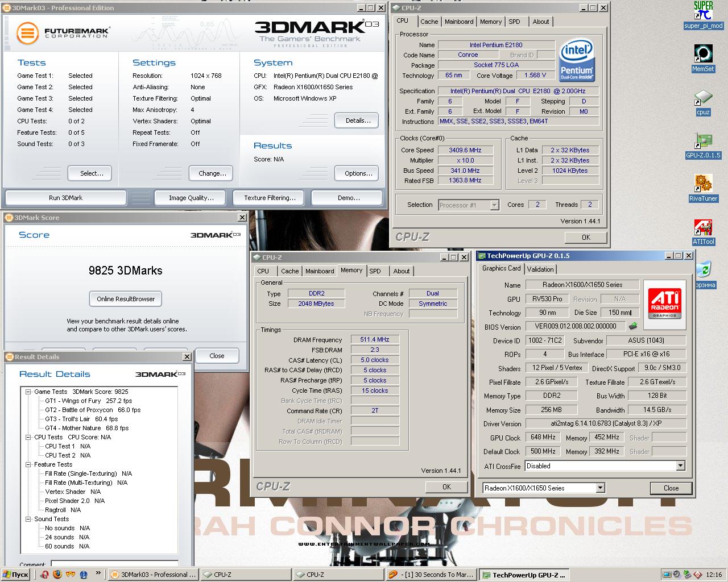Open the Processor #1 selection dropdown

pyautogui.click(x=494, y=205)
